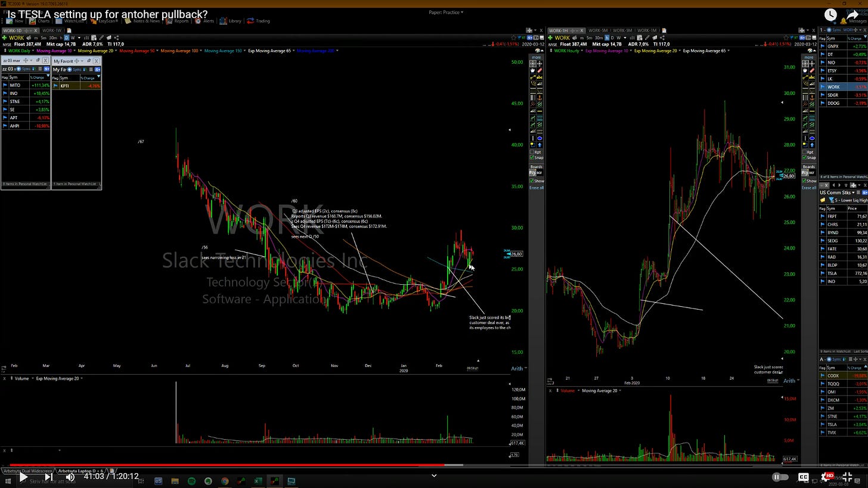Open Notes & News menu
The width and height of the screenshot is (868, 488).
tap(142, 21)
